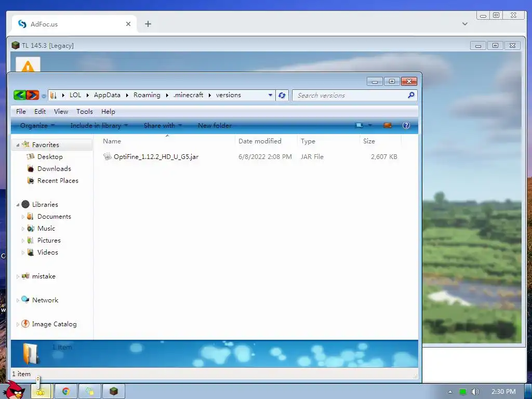532x399 pixels.
Task: Open a new browser tab
Action: (x=148, y=24)
